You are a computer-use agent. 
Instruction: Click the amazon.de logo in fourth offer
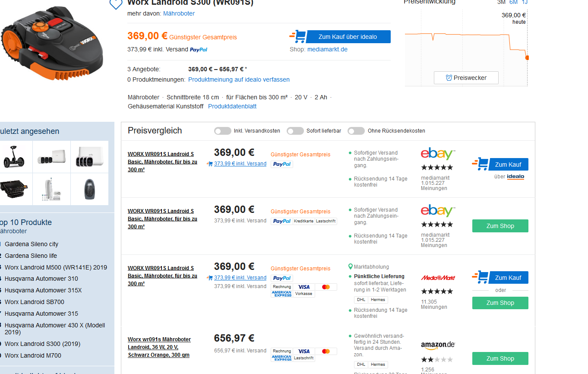(438, 345)
